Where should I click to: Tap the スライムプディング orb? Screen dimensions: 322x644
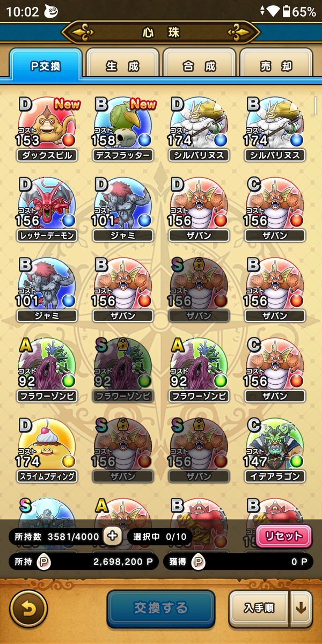(47, 450)
